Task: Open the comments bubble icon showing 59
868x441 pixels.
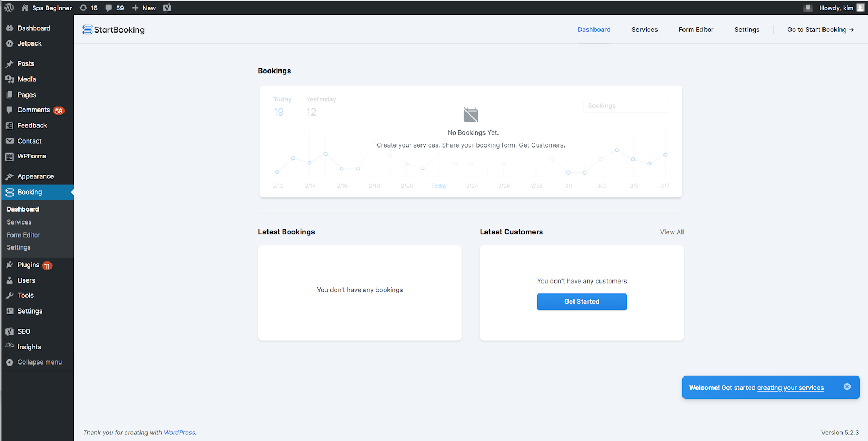Action: pyautogui.click(x=108, y=8)
